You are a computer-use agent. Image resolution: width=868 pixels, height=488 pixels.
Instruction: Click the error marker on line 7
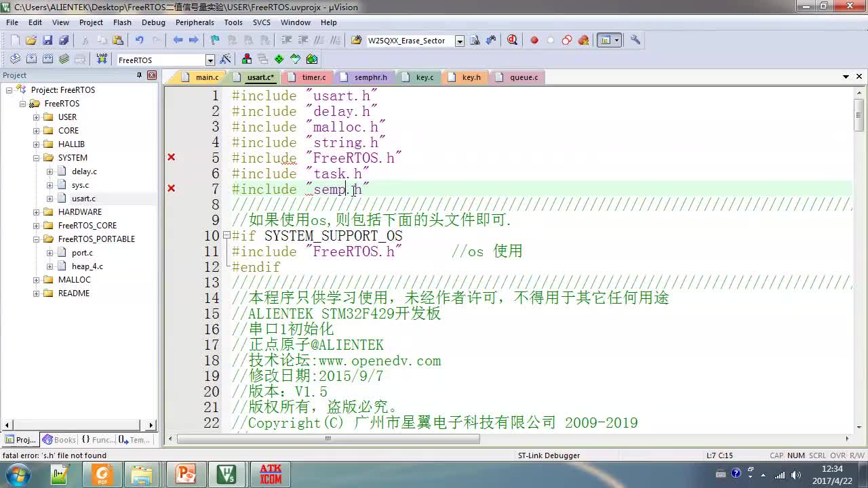click(172, 188)
